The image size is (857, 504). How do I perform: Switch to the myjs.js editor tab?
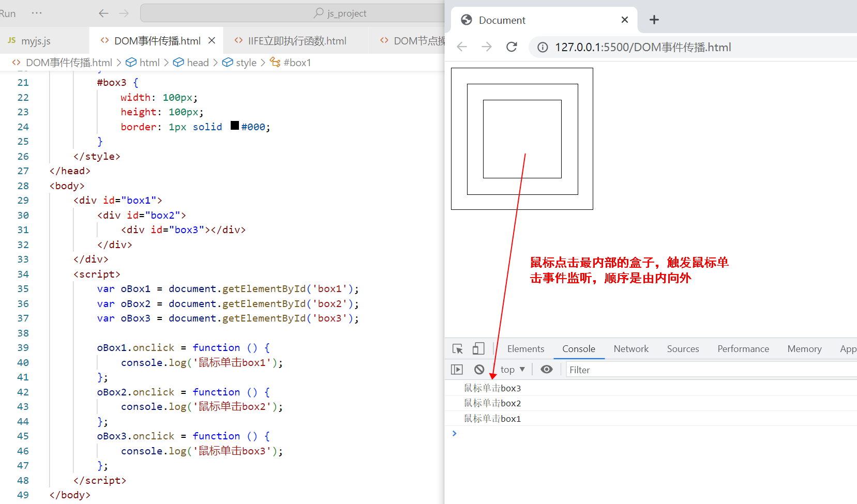pyautogui.click(x=36, y=41)
